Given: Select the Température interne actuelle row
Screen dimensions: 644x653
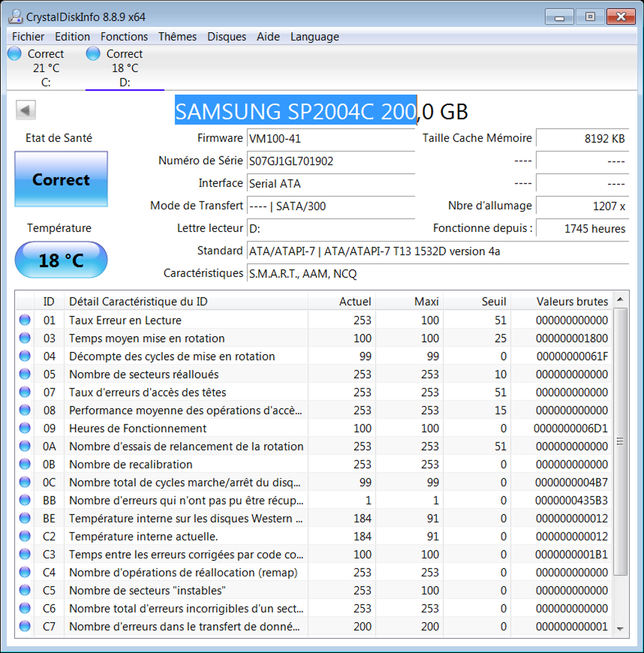Looking at the screenshot, I should (314, 536).
